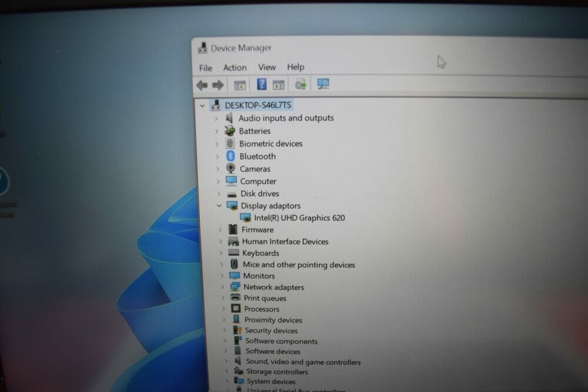
Task: Select the Security devices entry
Action: [x=272, y=330]
